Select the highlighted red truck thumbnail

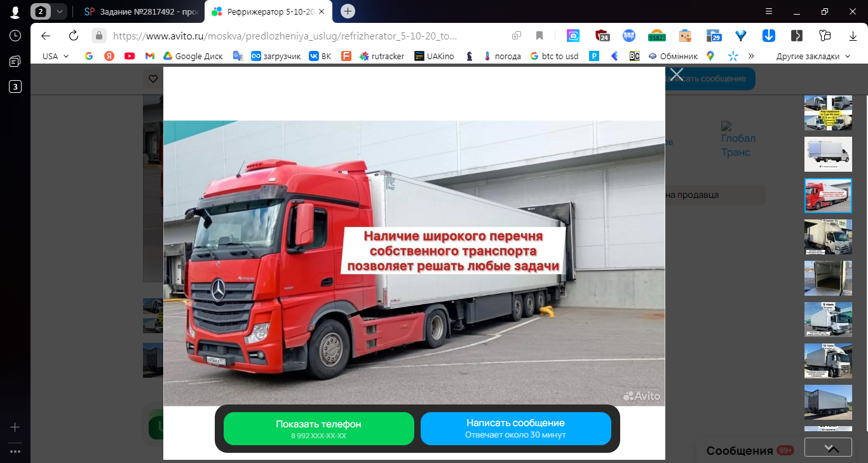tap(827, 195)
